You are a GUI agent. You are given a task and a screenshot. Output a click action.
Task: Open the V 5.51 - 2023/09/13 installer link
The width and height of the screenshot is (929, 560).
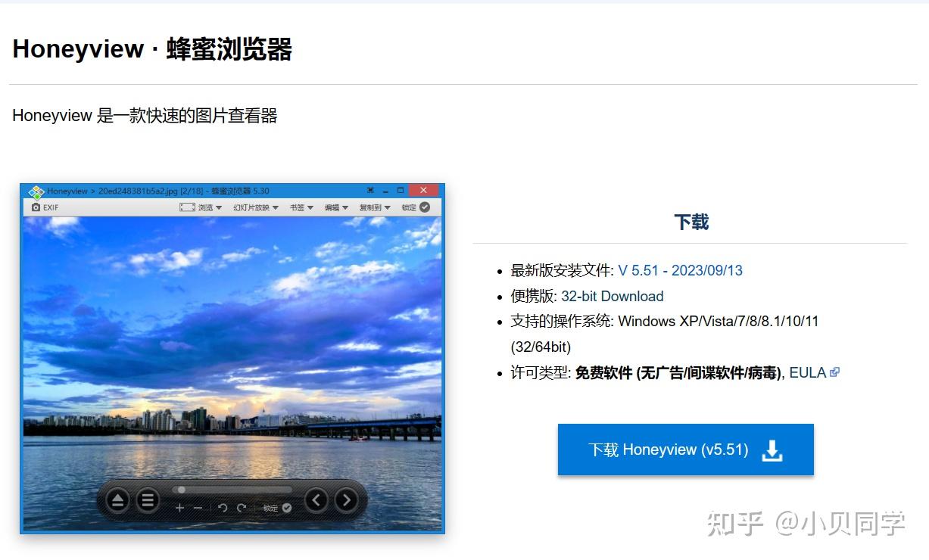pos(681,270)
